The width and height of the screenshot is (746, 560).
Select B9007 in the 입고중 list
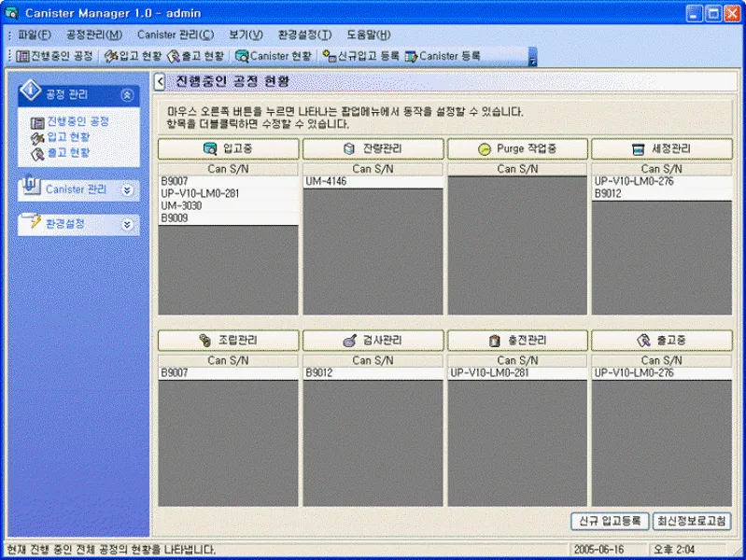tap(228, 181)
